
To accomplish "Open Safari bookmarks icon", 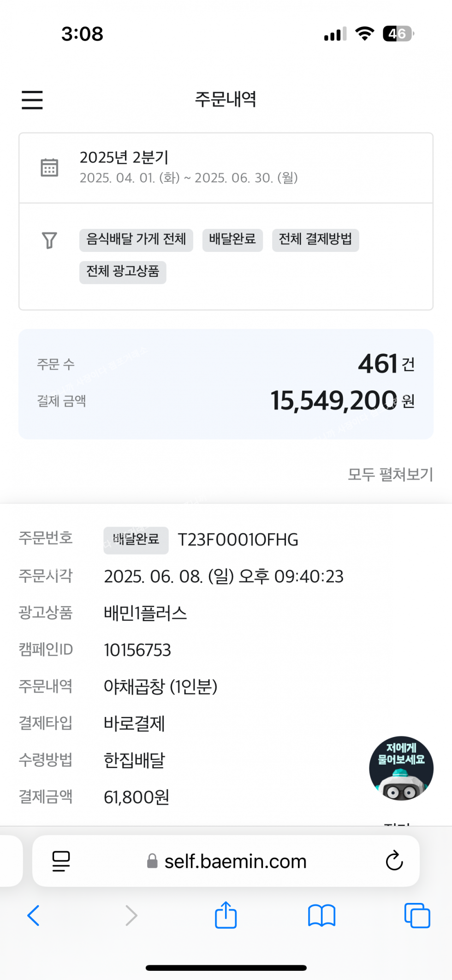I will point(321,915).
